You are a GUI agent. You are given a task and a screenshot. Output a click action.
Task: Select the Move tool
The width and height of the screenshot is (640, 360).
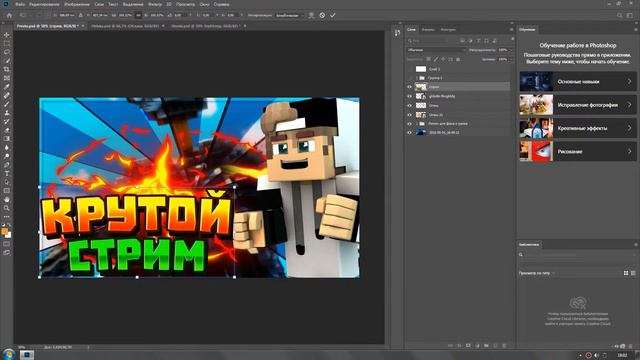point(7,35)
